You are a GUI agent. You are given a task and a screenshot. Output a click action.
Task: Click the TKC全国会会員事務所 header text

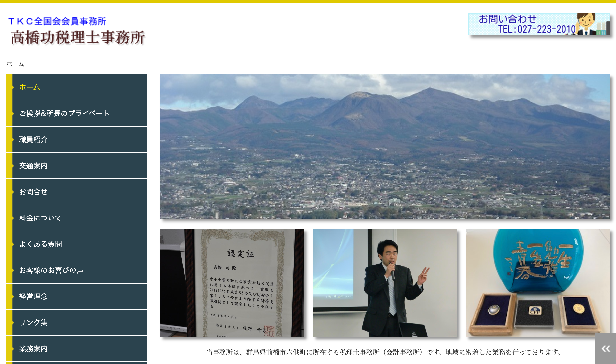coord(57,21)
